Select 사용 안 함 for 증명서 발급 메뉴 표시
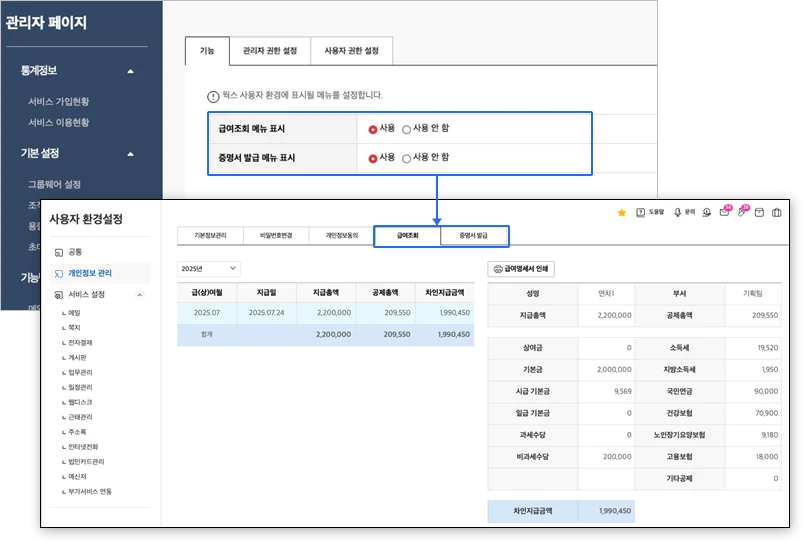 [406, 158]
